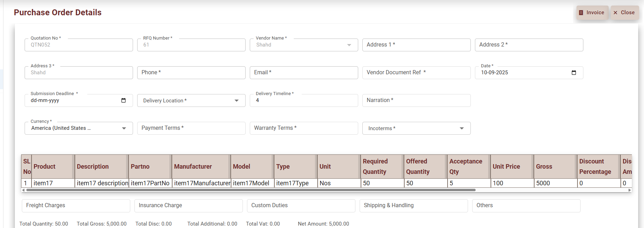Click the Invoice button
This screenshot has height=228, width=644.
[592, 12]
